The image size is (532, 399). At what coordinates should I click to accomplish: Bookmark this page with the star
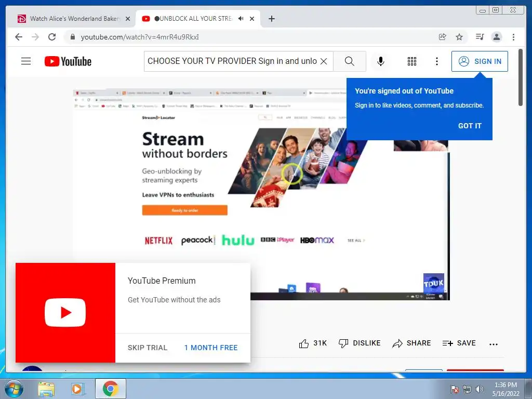pyautogui.click(x=459, y=37)
